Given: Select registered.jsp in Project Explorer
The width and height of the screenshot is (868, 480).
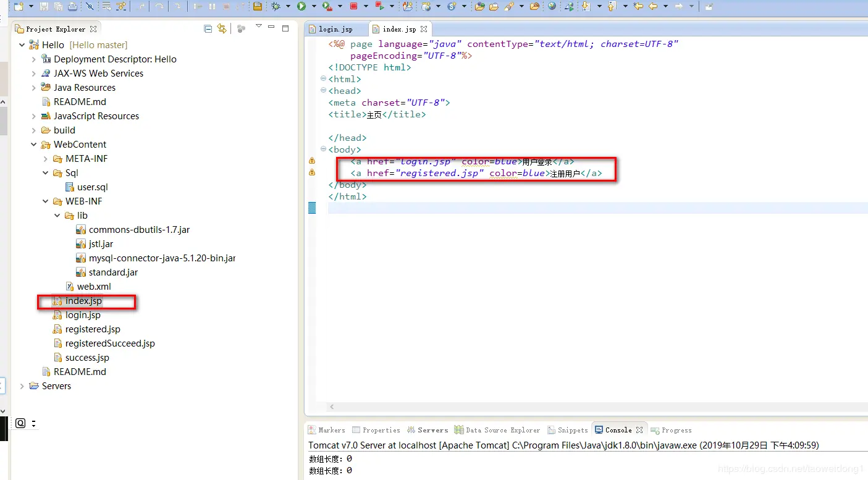Looking at the screenshot, I should click(x=86, y=329).
